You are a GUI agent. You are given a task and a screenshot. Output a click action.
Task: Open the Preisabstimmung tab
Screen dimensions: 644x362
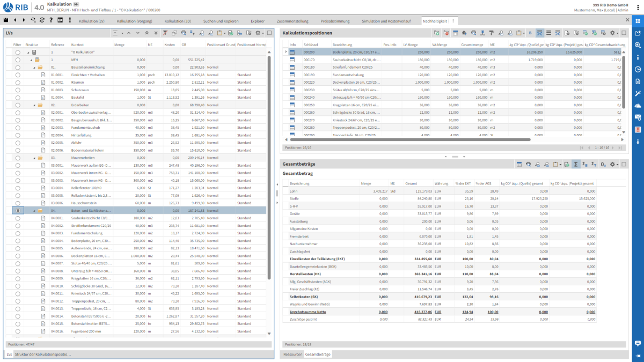click(x=335, y=21)
